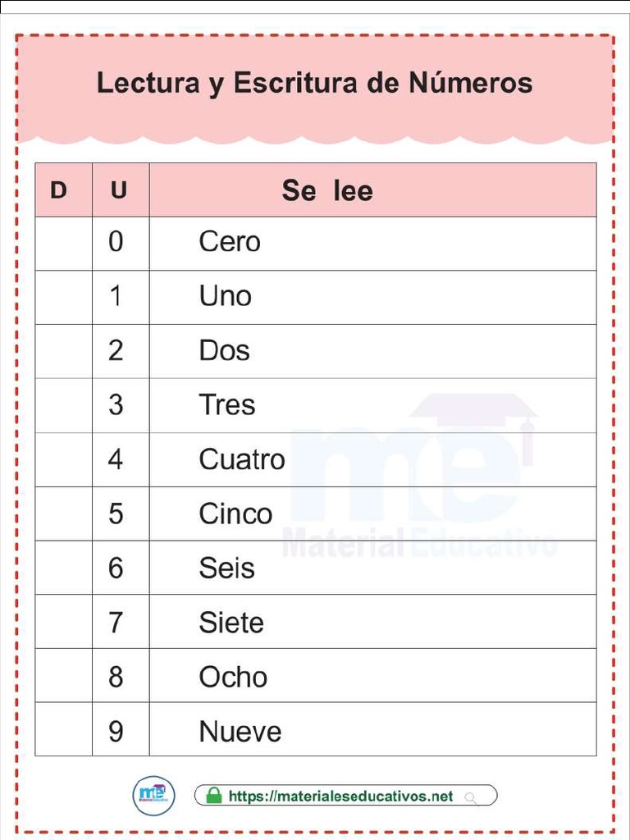Image resolution: width=630 pixels, height=840 pixels.
Task: Click the Material Educativo round logo
Action: coord(153,796)
